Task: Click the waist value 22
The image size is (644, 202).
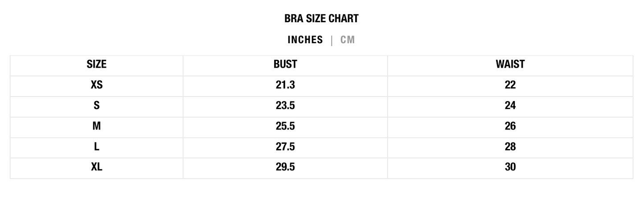Action: (x=510, y=85)
